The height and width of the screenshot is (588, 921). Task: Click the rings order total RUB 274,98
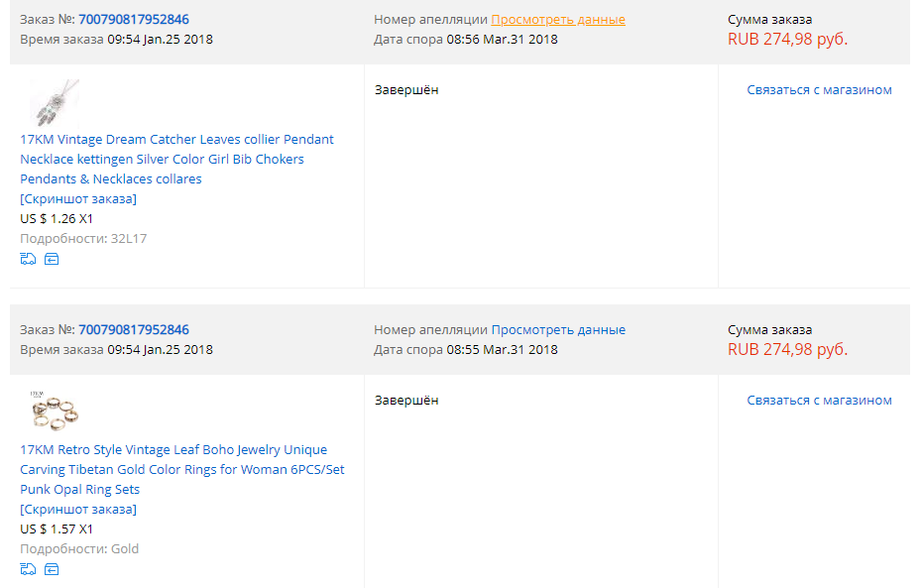787,349
